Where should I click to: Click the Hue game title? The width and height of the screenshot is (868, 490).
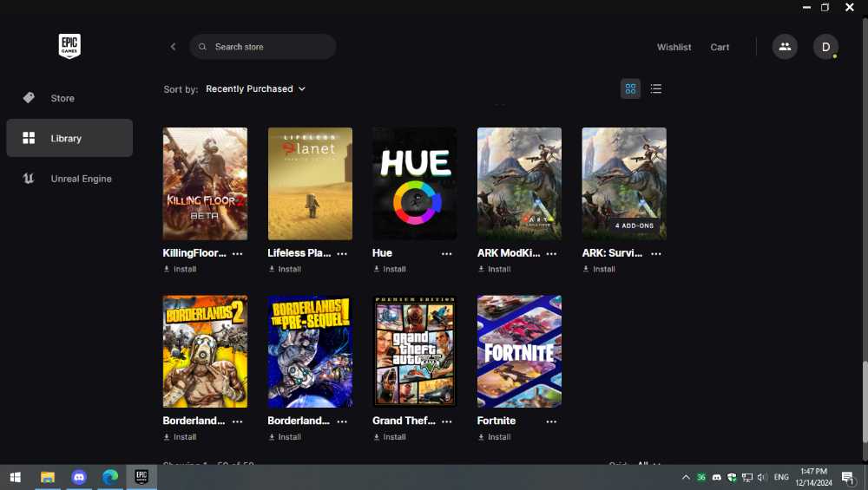pos(382,252)
